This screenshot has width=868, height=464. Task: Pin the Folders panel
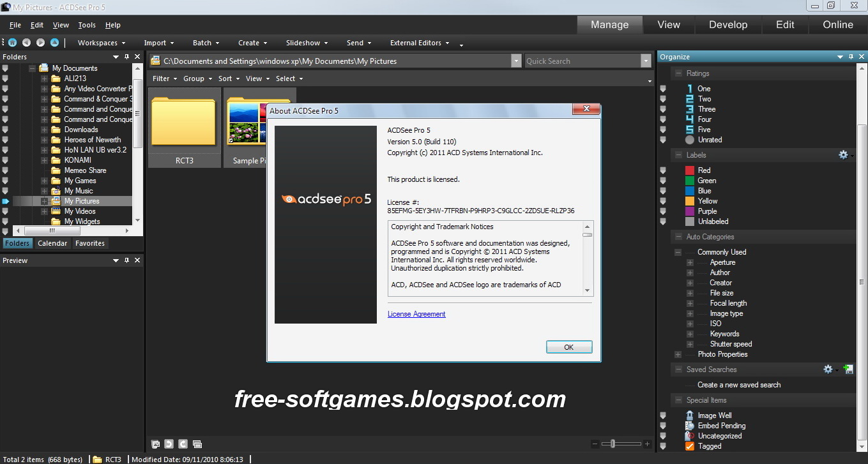click(127, 57)
